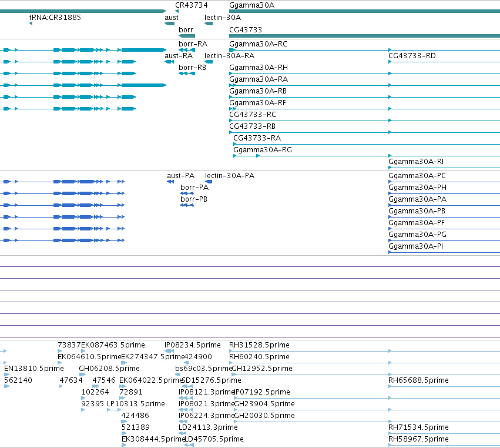Select the 424486 feature label
Viewport: 500px width, 448px height.
tap(135, 416)
